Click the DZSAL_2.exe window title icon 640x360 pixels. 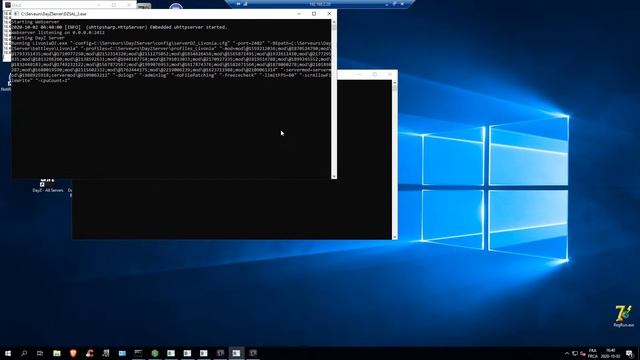pos(16,13)
